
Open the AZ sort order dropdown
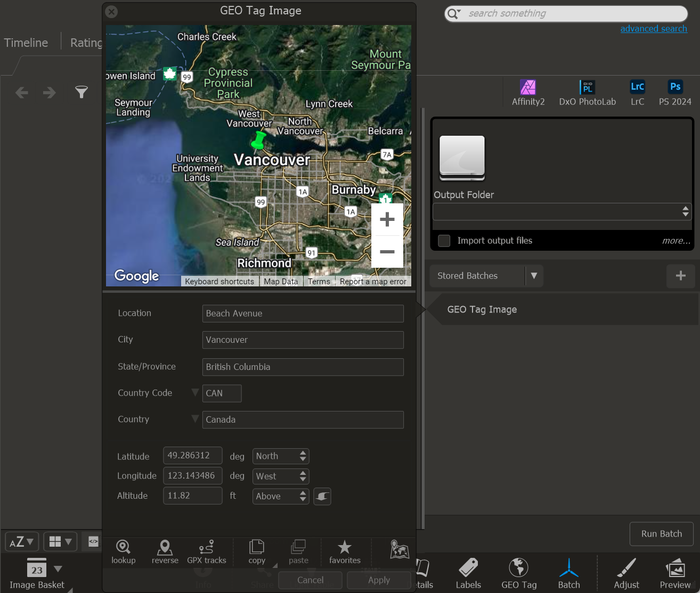(x=22, y=542)
